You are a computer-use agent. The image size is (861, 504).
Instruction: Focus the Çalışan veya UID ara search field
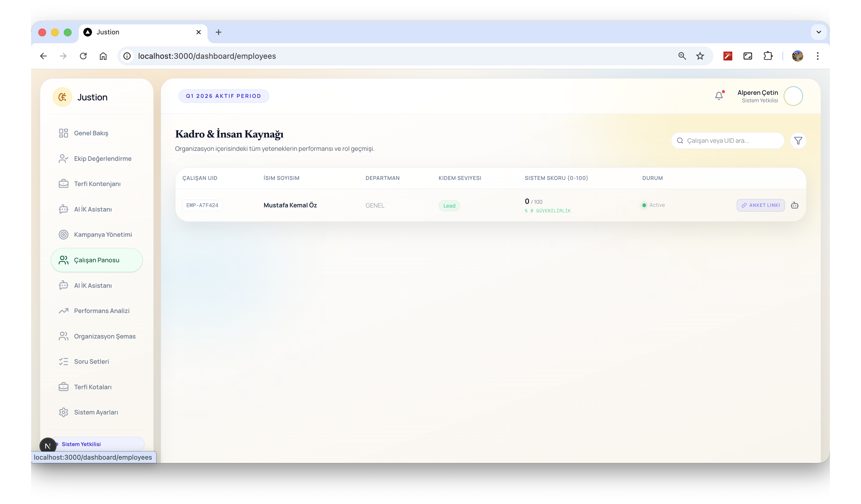click(728, 141)
